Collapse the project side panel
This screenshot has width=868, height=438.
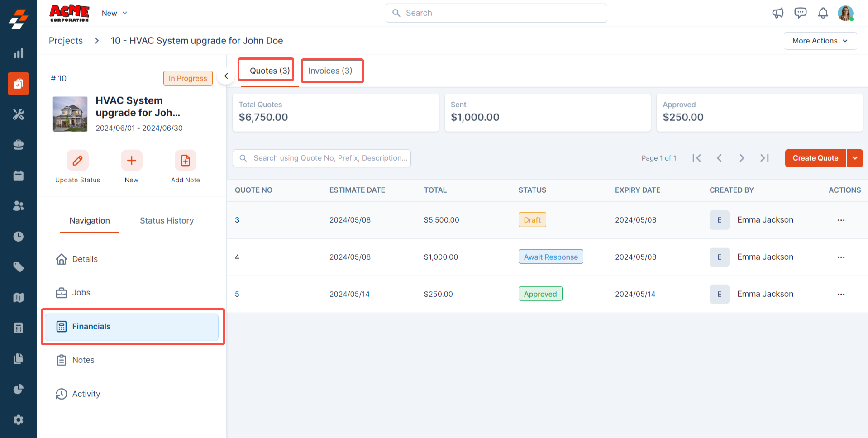coord(226,76)
